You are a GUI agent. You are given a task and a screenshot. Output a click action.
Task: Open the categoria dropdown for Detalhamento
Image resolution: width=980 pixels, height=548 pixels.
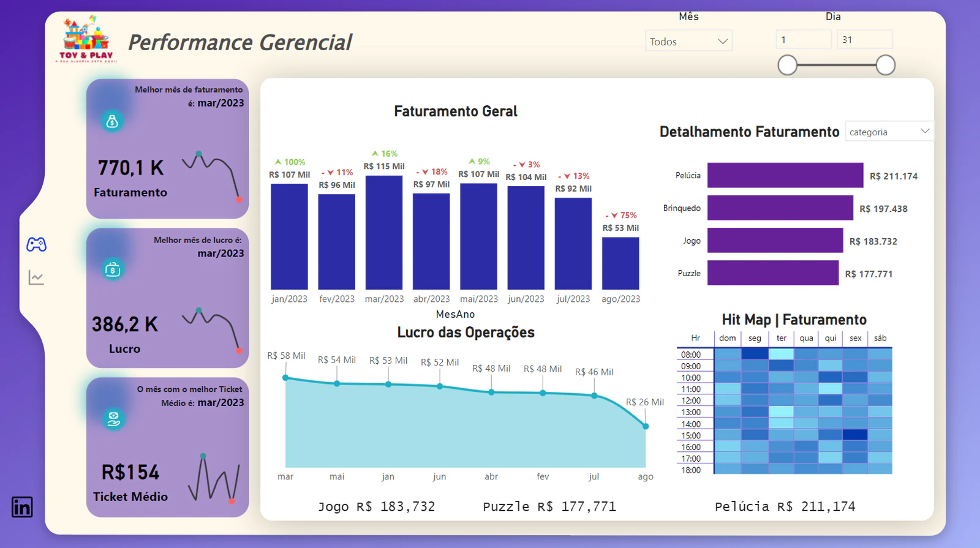click(x=889, y=132)
